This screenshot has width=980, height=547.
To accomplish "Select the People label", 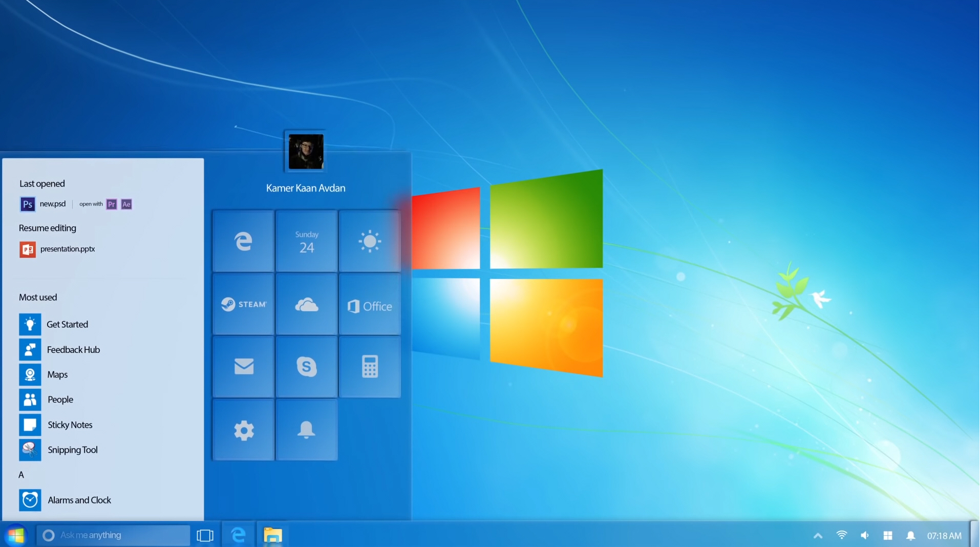I will pyautogui.click(x=60, y=399).
